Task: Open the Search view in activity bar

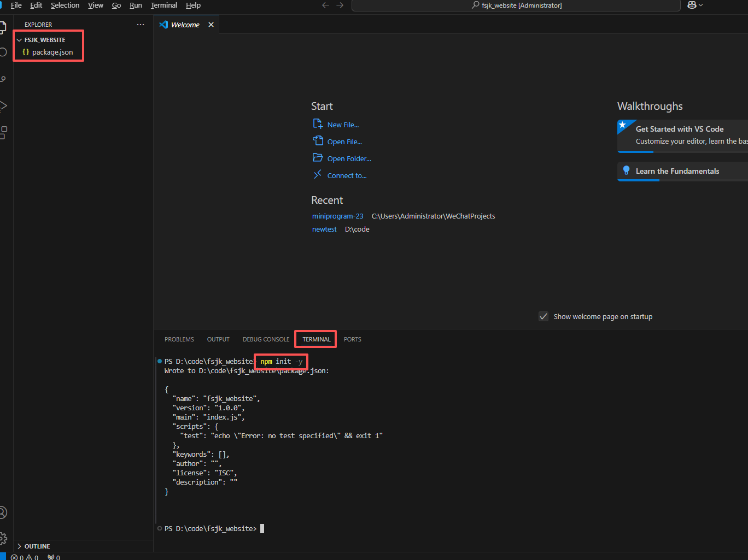Action: tap(3, 52)
